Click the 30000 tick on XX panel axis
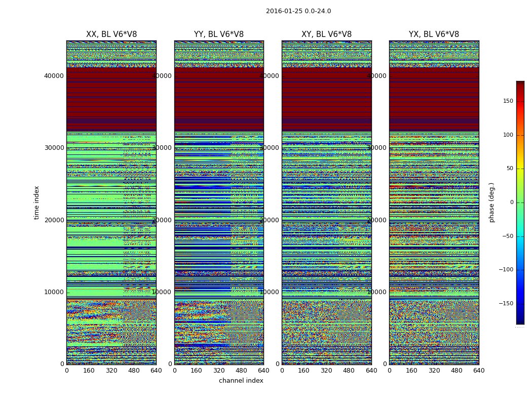Screen dimensions: 532x405 [x=54, y=148]
